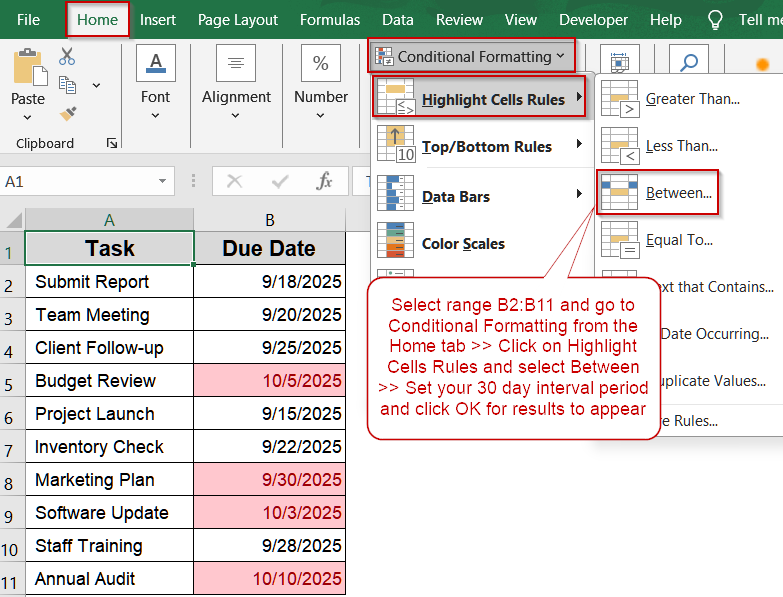Switch to the Page Layout tab
783x597 pixels.
coord(237,20)
